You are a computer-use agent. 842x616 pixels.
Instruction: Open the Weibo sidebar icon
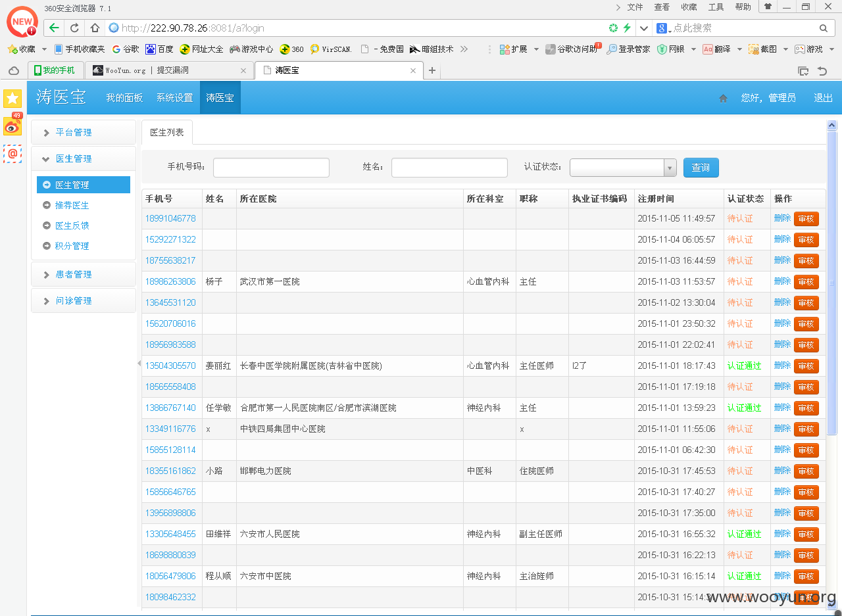coord(12,125)
